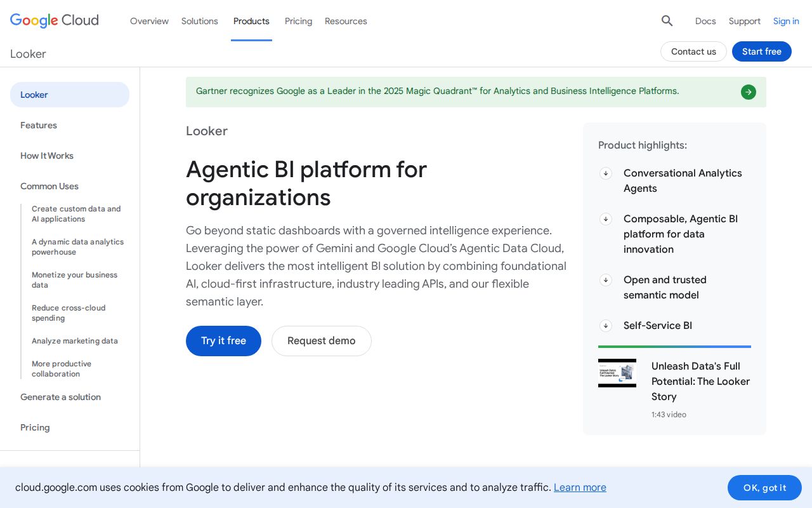
Task: Select Looker in the sidebar
Action: 70,95
